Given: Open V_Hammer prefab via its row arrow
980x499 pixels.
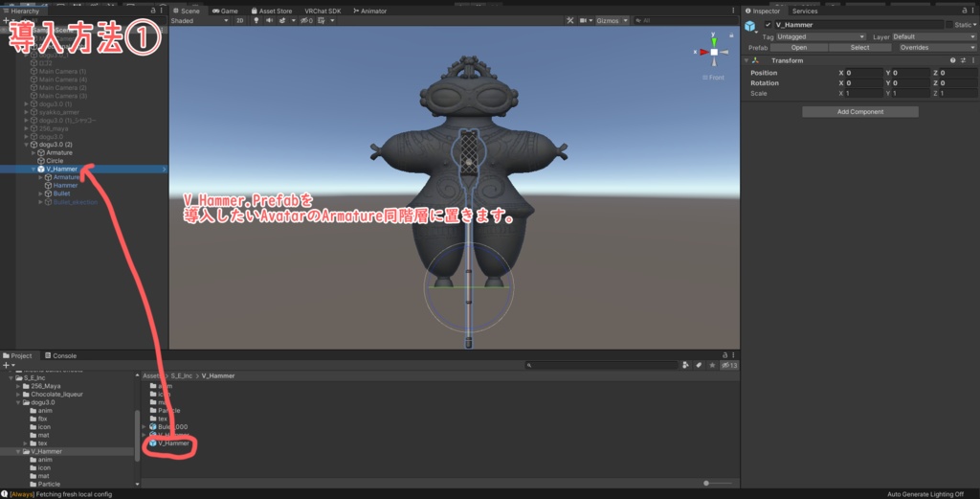Looking at the screenshot, I should [165, 170].
